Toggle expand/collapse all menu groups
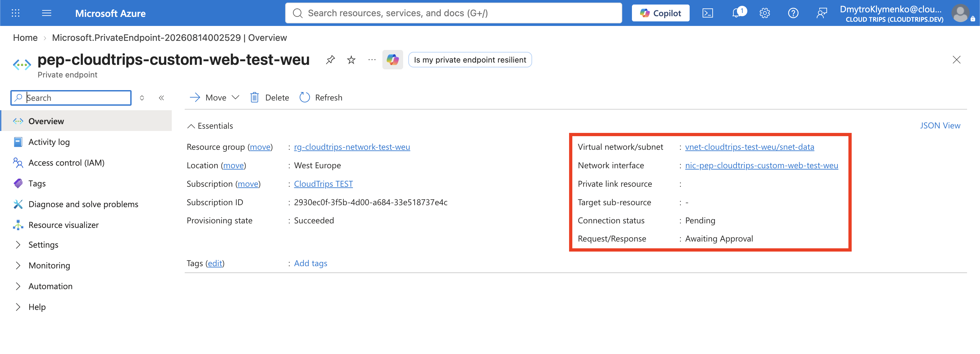The height and width of the screenshot is (354, 980). click(142, 98)
